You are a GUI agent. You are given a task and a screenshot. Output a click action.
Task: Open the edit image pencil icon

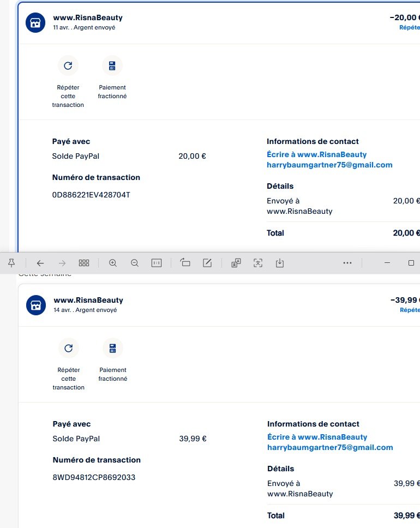point(207,263)
